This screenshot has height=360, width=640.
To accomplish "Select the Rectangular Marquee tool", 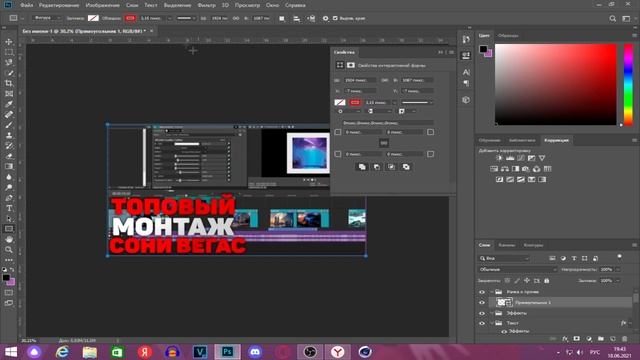I will pos(9,52).
